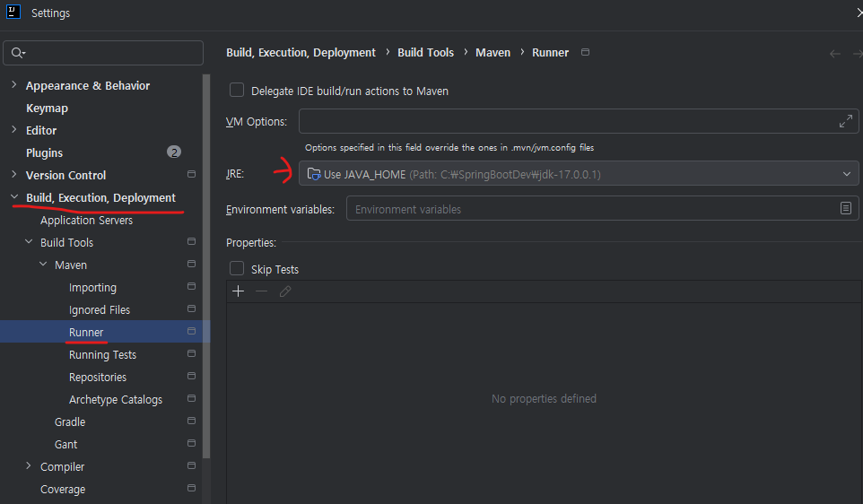Collapse the Maven node

pos(43,264)
